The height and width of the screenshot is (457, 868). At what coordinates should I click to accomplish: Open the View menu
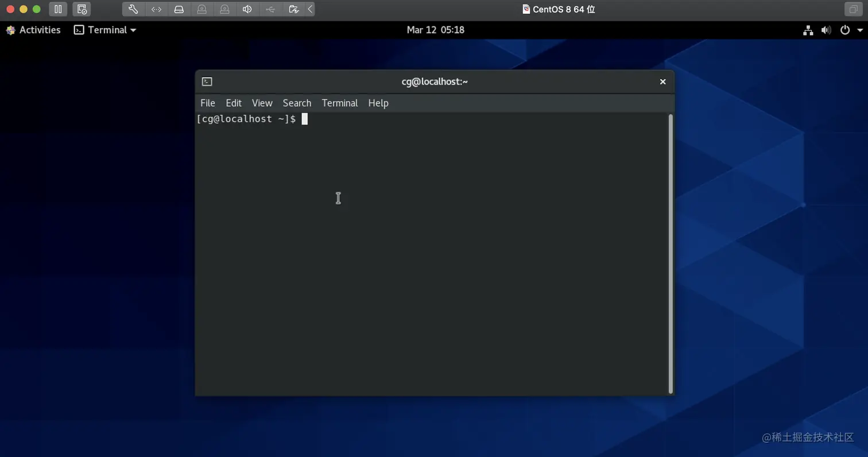[262, 103]
